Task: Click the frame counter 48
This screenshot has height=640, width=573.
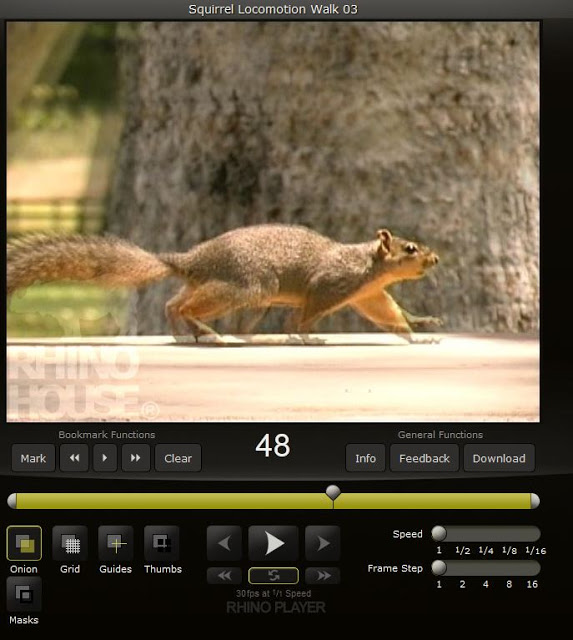Action: (273, 445)
